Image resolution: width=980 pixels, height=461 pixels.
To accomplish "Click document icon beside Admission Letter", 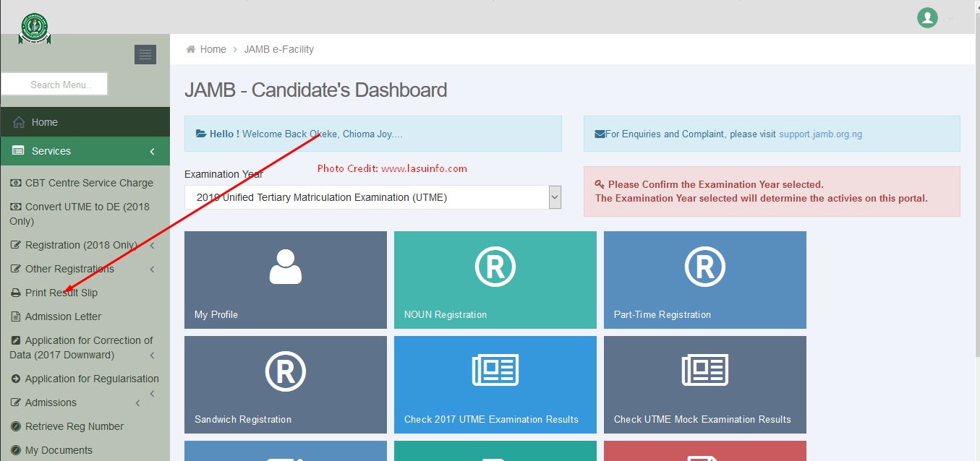I will click(x=16, y=316).
